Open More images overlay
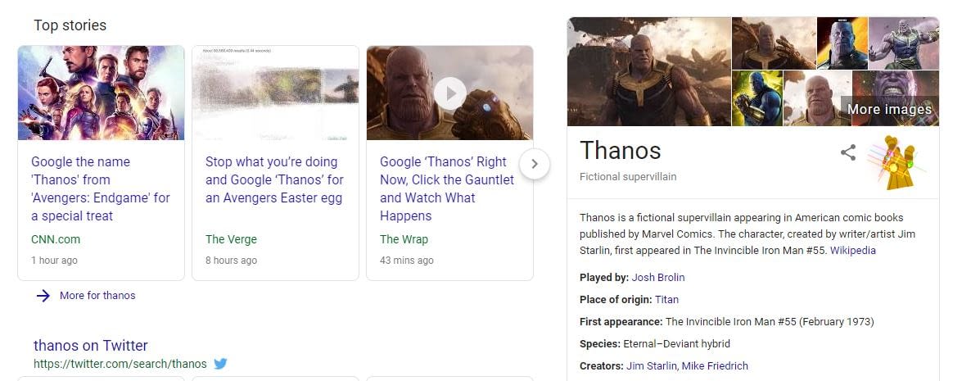The image size is (980, 381). coord(889,109)
